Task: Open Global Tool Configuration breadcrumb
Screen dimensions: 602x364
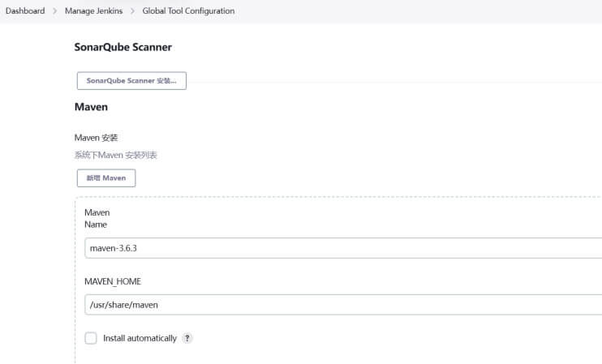Action: [x=188, y=11]
